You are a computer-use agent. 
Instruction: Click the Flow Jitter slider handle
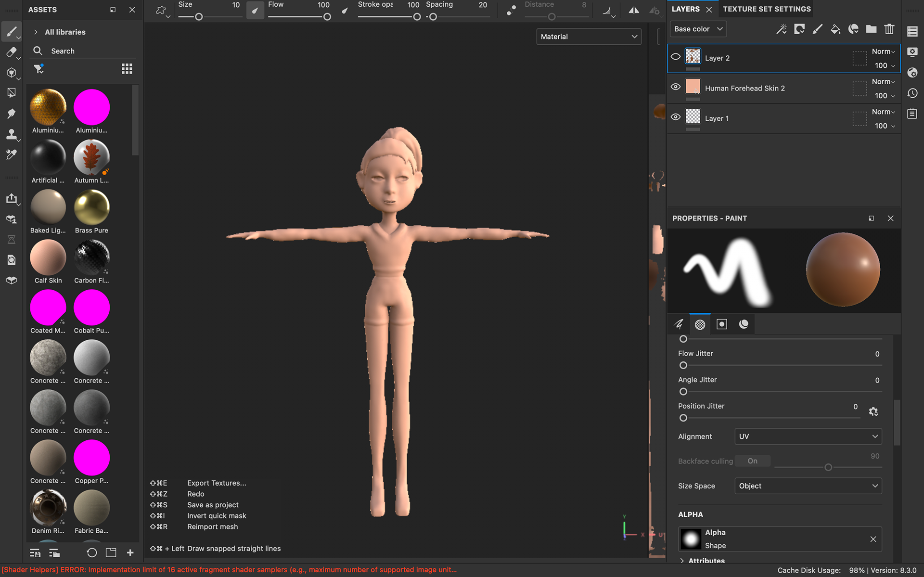pos(683,365)
